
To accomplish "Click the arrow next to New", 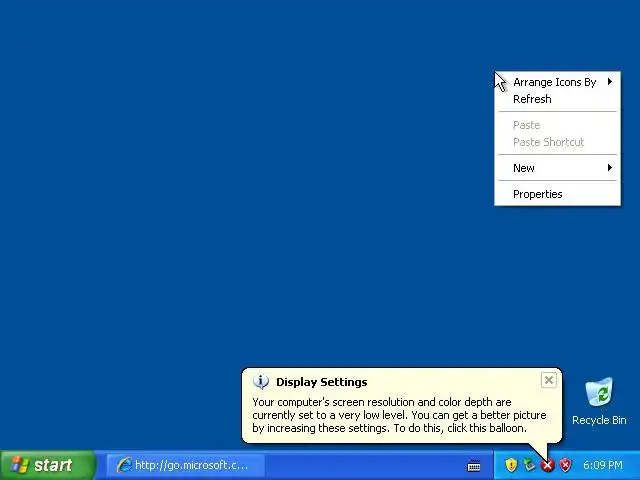I will 610,167.
